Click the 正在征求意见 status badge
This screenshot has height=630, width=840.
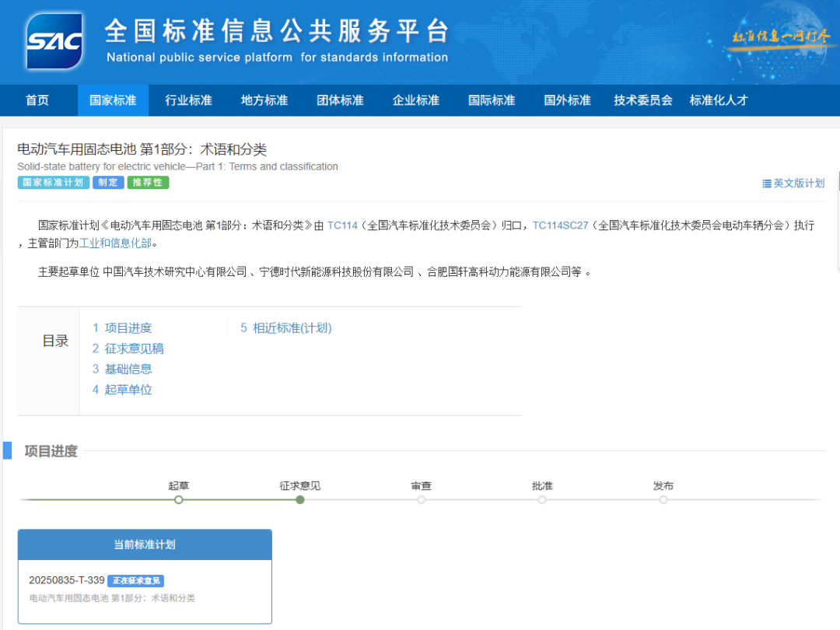(x=136, y=581)
